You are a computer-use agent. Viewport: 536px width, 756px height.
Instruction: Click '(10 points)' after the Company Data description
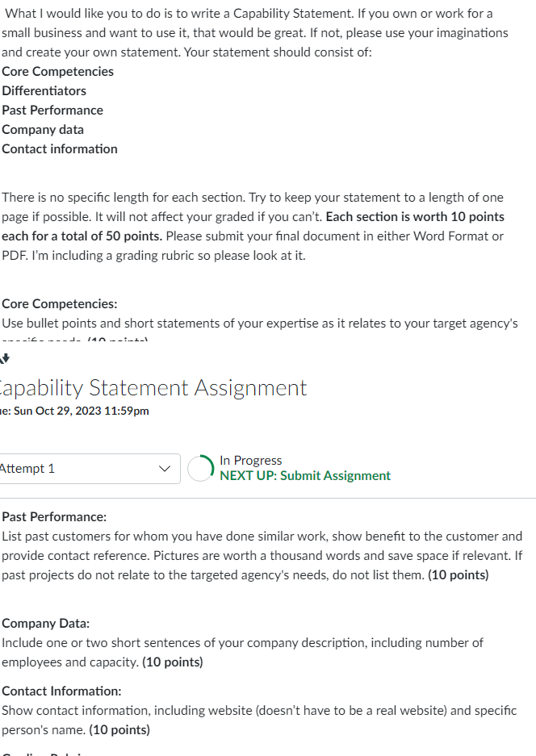tap(172, 662)
